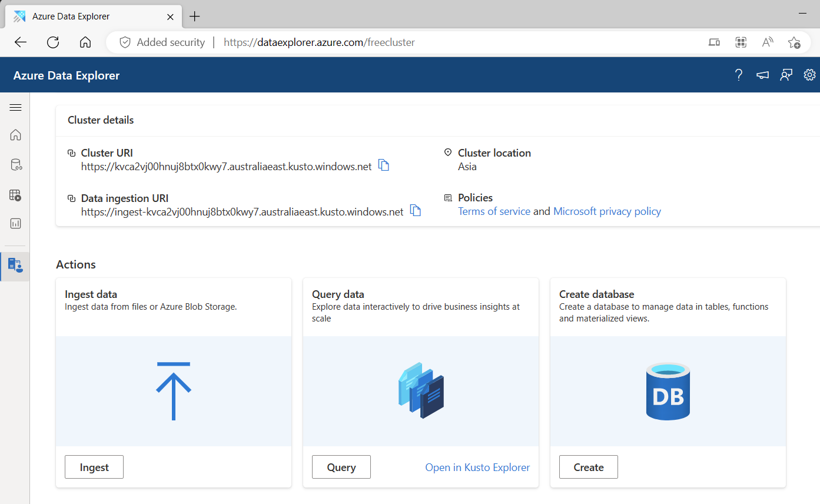Open the Settings gear icon
Viewport: 820px width, 504px height.
tap(809, 75)
